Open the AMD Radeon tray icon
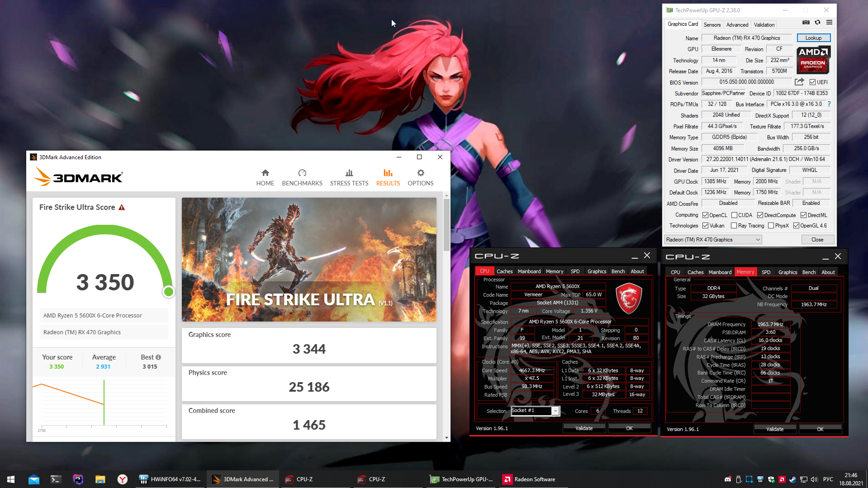This screenshot has width=868, height=488. click(x=782, y=479)
